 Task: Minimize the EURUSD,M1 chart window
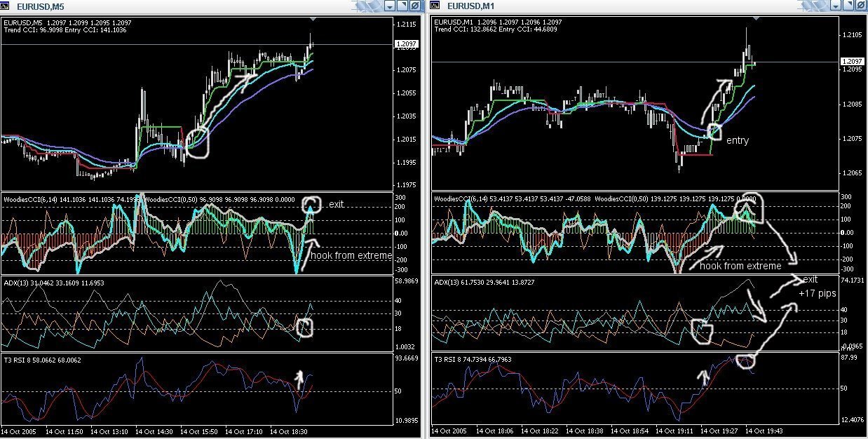[837, 6]
